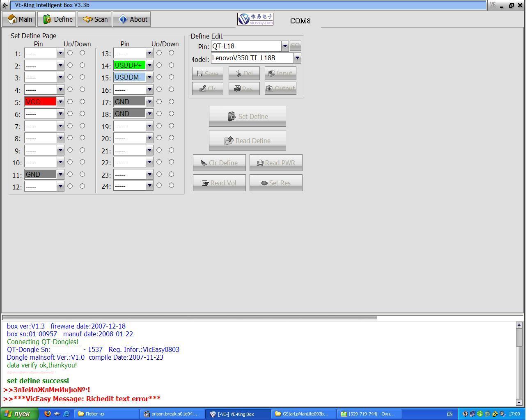Open the Windows Start button 'пуск'

tap(20, 414)
